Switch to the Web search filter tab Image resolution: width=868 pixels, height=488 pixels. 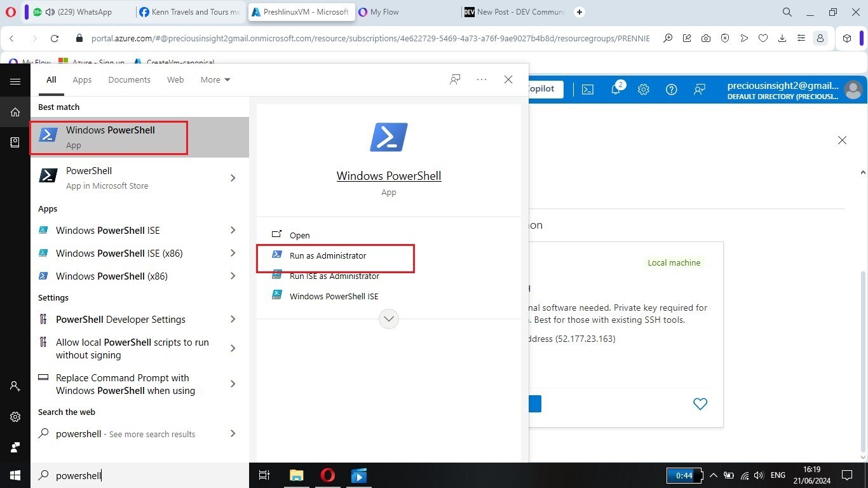pos(175,80)
